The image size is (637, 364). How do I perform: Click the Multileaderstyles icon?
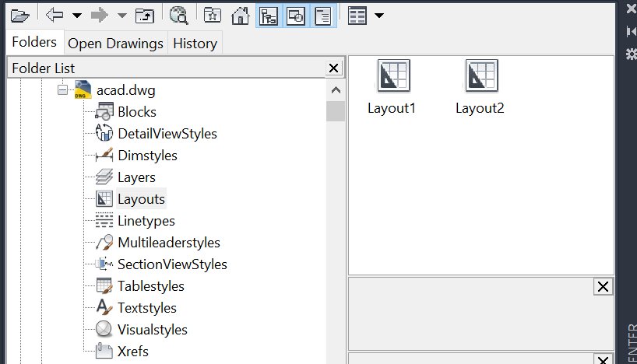pos(104,242)
